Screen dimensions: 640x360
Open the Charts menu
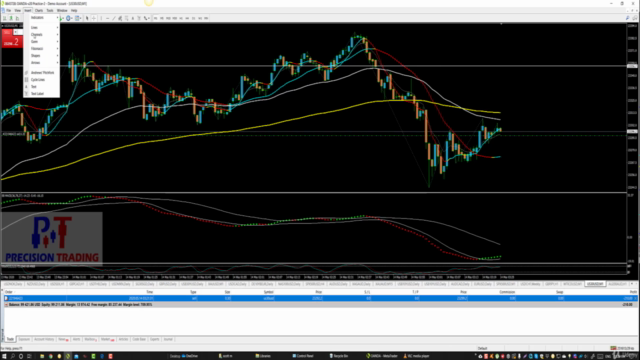(39, 10)
